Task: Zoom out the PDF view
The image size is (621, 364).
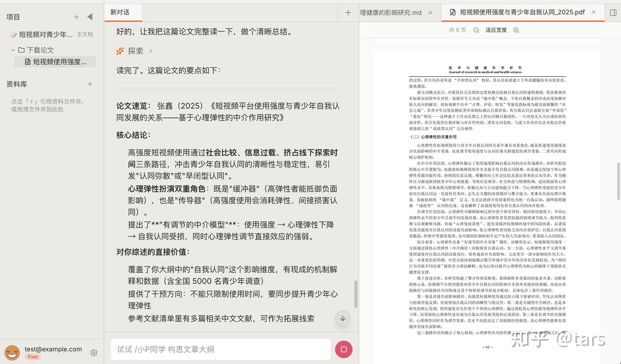Action: (476, 30)
